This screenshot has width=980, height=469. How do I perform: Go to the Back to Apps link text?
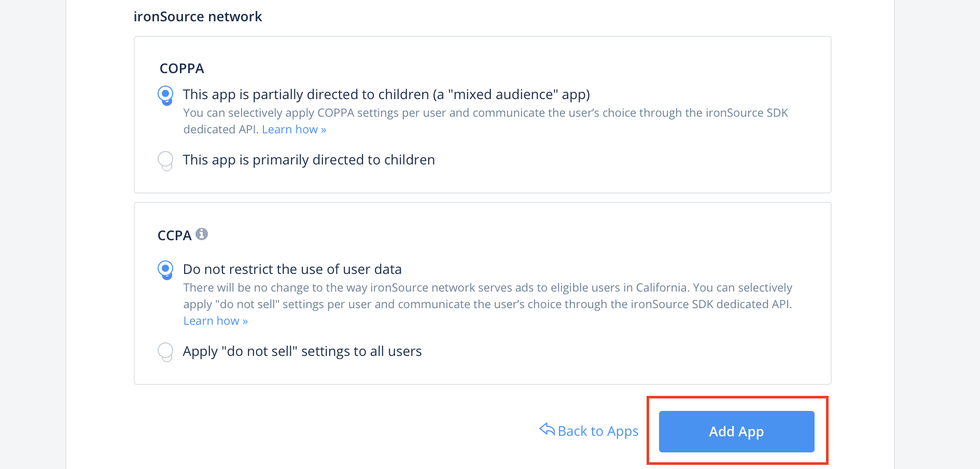click(598, 431)
